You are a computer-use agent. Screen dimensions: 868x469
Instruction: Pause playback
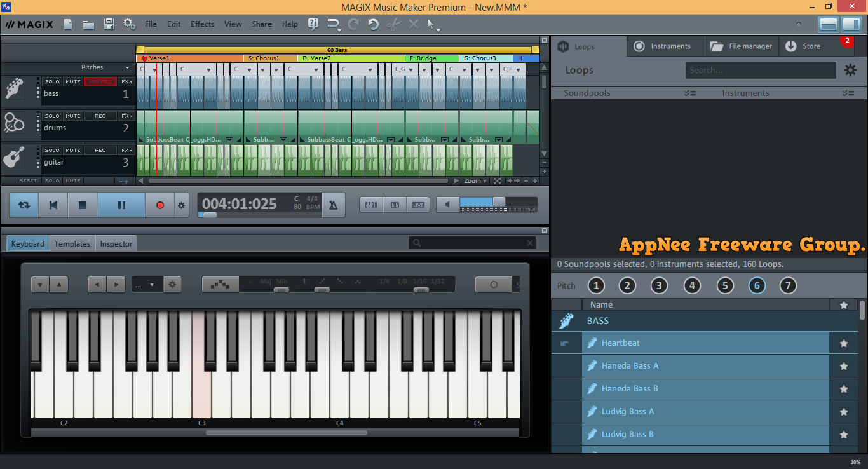coord(121,205)
